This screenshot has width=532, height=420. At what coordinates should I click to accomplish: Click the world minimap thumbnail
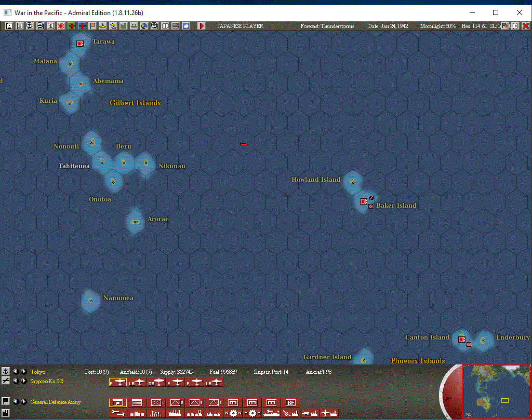pos(496,391)
